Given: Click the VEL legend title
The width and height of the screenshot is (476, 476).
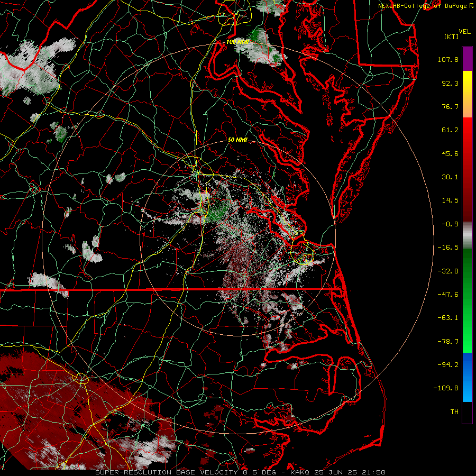Looking at the screenshot, I should point(465,32).
